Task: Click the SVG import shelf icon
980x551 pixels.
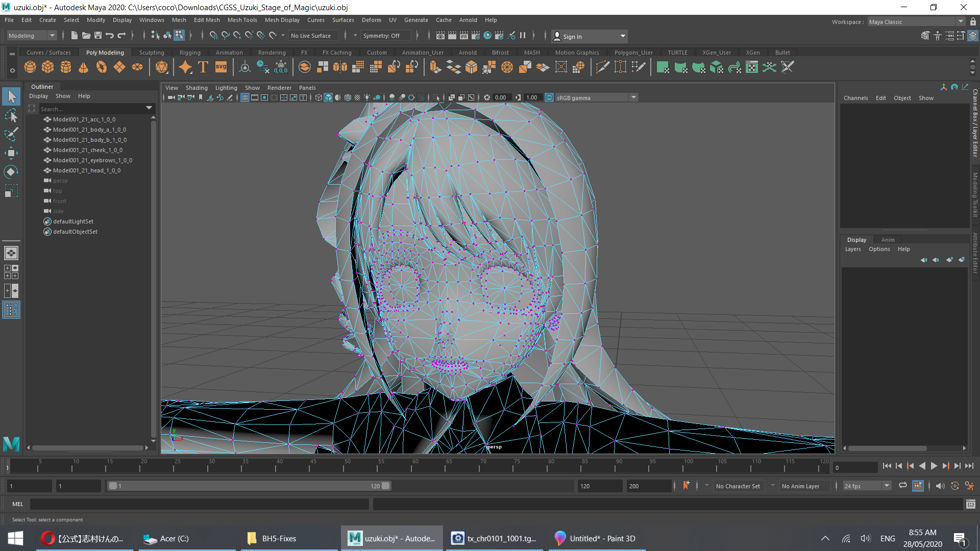Action: (x=221, y=67)
